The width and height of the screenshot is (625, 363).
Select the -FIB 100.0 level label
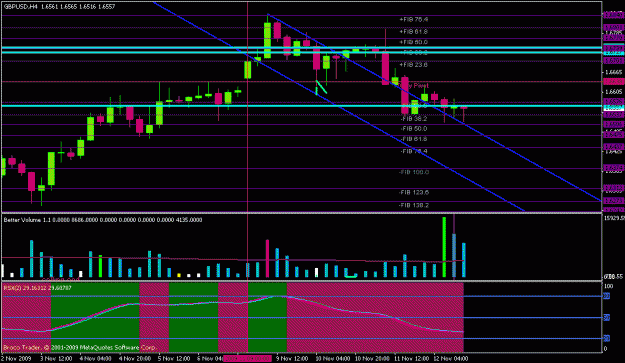pos(414,172)
